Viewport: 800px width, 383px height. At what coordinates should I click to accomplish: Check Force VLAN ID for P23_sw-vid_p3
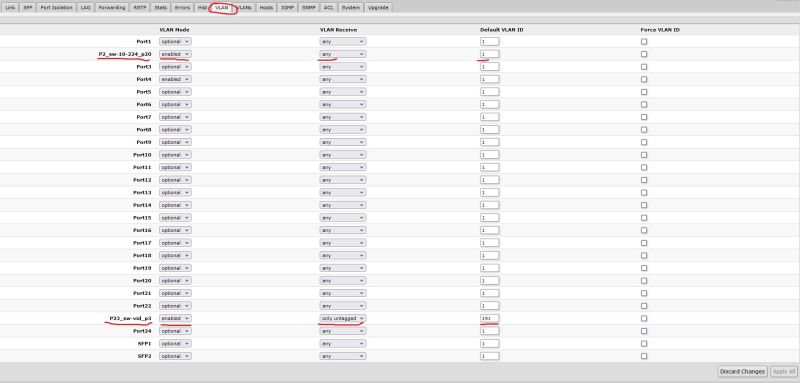644,318
